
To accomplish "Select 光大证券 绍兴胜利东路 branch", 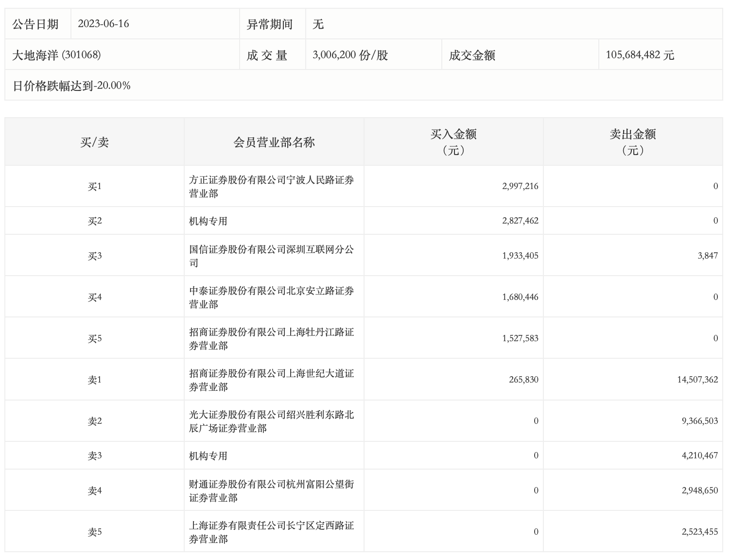I will coord(271,421).
